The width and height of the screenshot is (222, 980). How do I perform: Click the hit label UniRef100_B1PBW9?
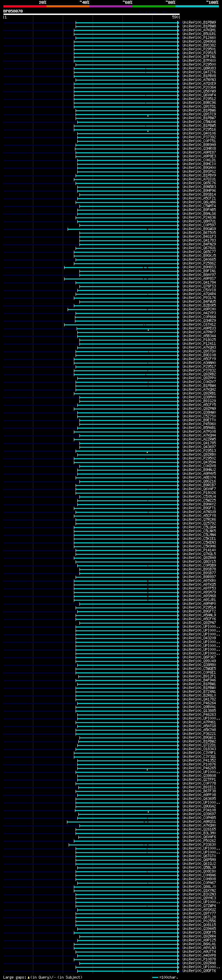click(x=199, y=23)
